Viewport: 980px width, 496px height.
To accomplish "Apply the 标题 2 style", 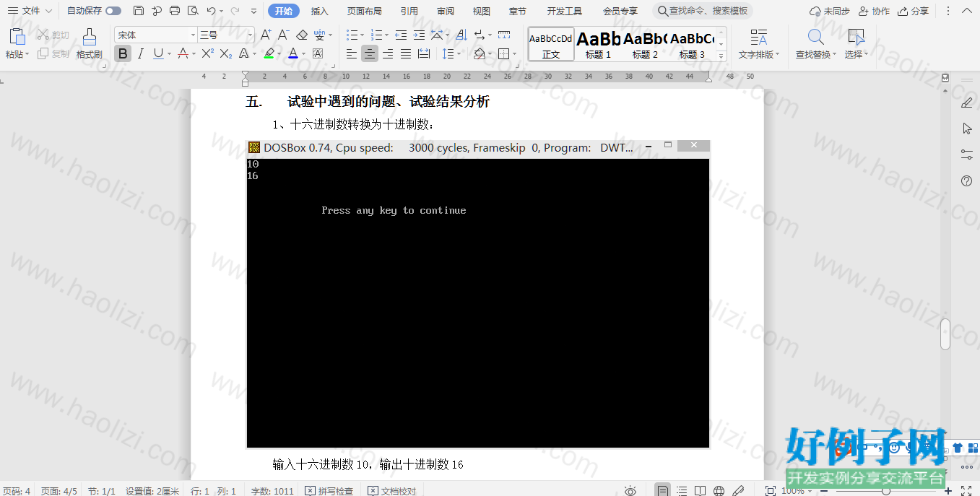I will pos(645,44).
